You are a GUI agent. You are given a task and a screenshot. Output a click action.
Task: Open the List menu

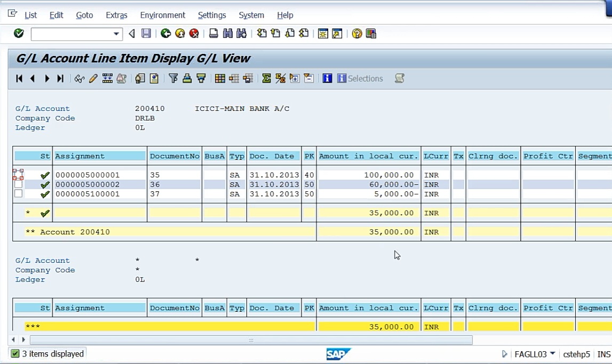coord(30,15)
